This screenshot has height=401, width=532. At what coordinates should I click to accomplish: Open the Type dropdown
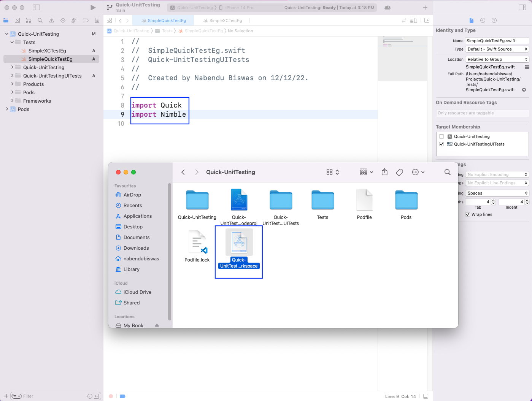pyautogui.click(x=497, y=49)
